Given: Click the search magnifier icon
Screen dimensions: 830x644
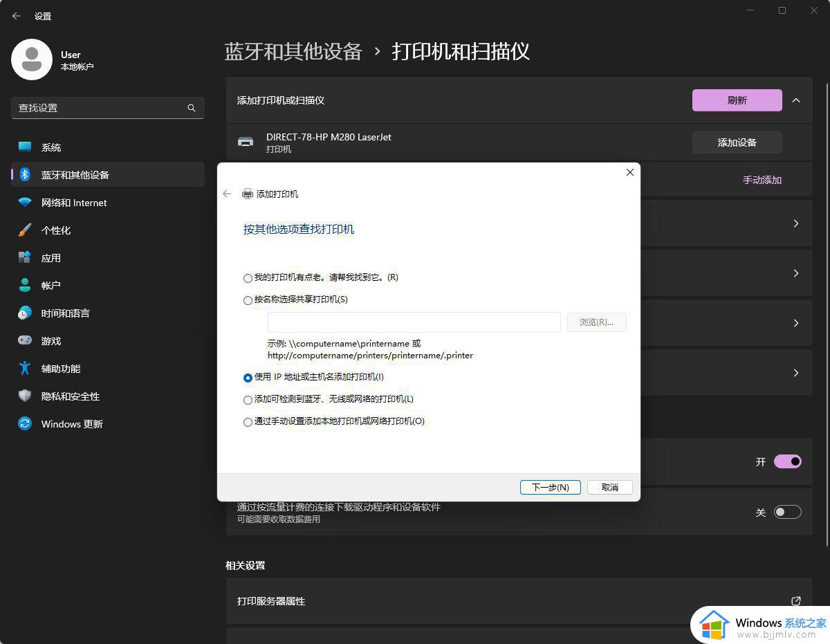Looking at the screenshot, I should click(192, 108).
